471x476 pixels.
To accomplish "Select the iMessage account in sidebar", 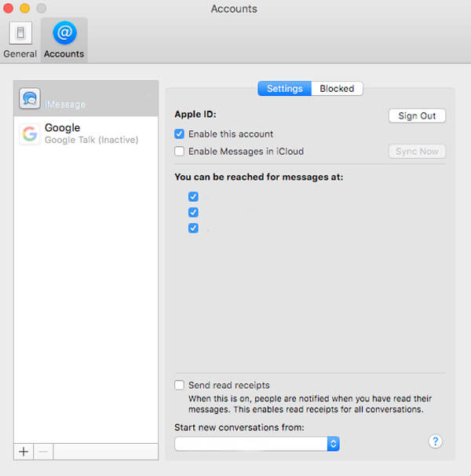I will [86, 98].
